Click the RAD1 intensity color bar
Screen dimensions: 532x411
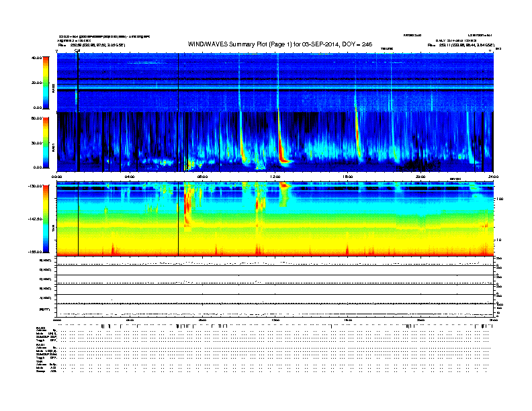(x=46, y=142)
